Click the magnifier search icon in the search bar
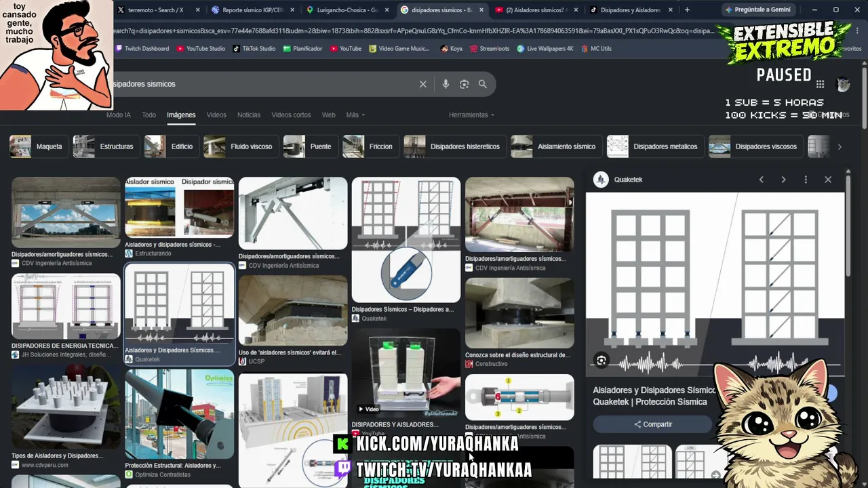 (x=483, y=84)
